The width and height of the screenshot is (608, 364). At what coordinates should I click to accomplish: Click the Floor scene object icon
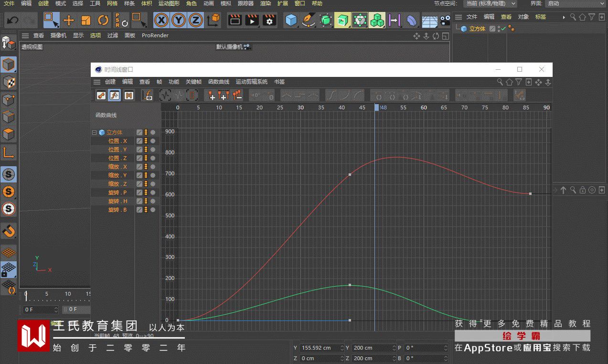click(x=429, y=21)
